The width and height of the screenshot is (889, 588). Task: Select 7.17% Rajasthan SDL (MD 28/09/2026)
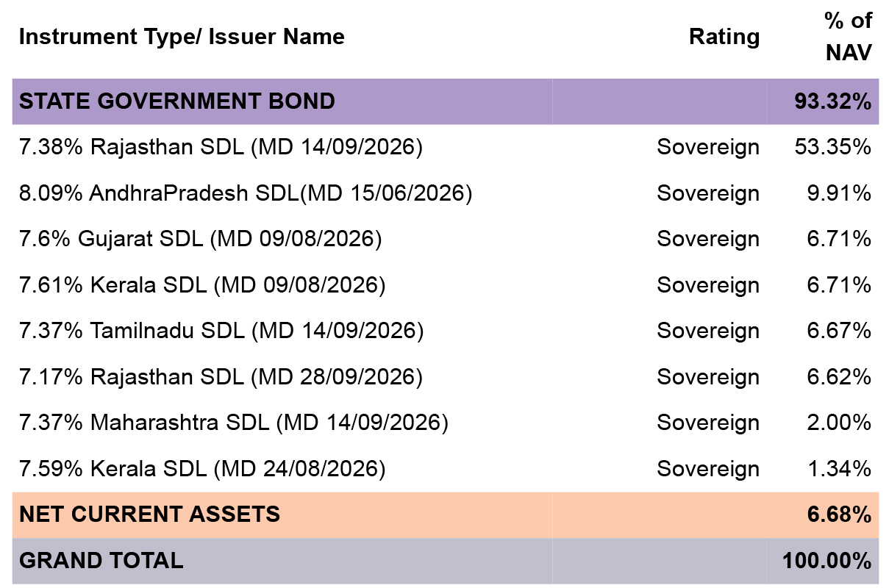tap(221, 376)
